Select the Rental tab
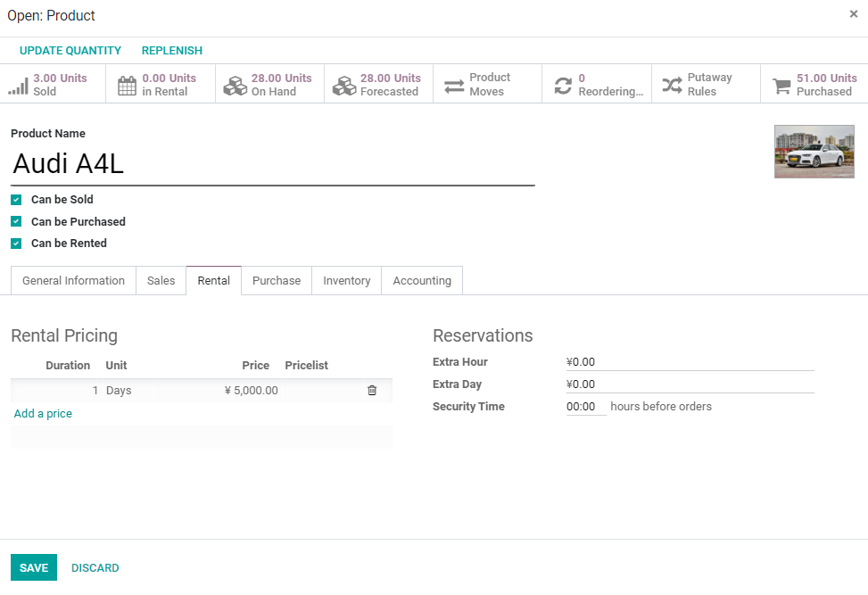Image resolution: width=868 pixels, height=595 pixels. (x=214, y=281)
